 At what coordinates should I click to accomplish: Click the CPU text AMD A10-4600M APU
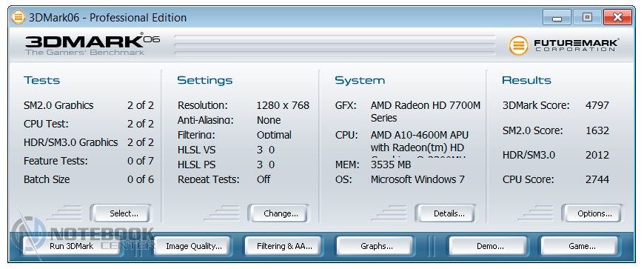pos(419,135)
